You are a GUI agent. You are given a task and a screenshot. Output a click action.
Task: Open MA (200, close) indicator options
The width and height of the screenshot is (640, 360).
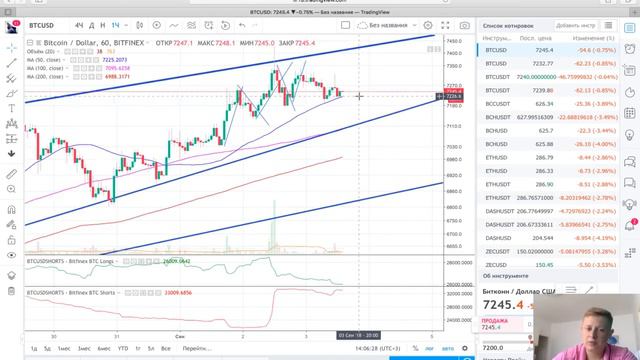67,77
